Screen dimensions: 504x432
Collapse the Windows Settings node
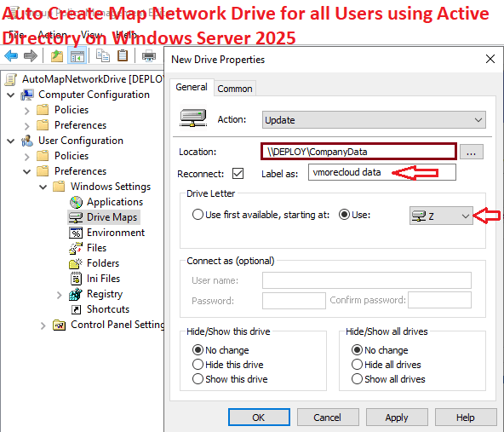coord(43,187)
